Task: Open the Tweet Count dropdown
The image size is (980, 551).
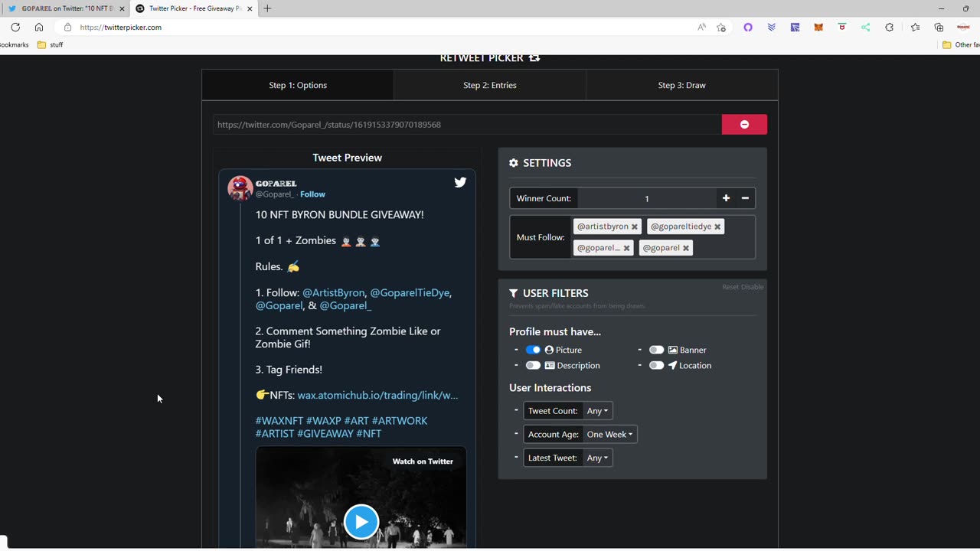Action: pyautogui.click(x=597, y=411)
